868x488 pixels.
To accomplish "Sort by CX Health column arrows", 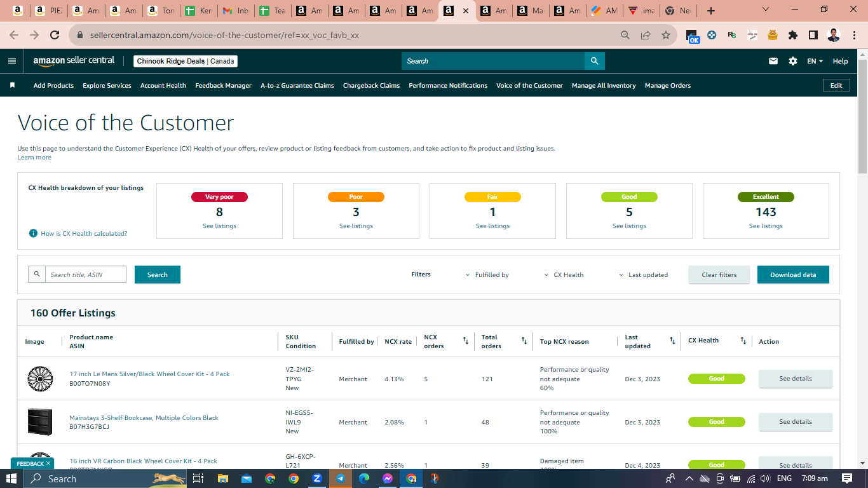I will point(743,341).
